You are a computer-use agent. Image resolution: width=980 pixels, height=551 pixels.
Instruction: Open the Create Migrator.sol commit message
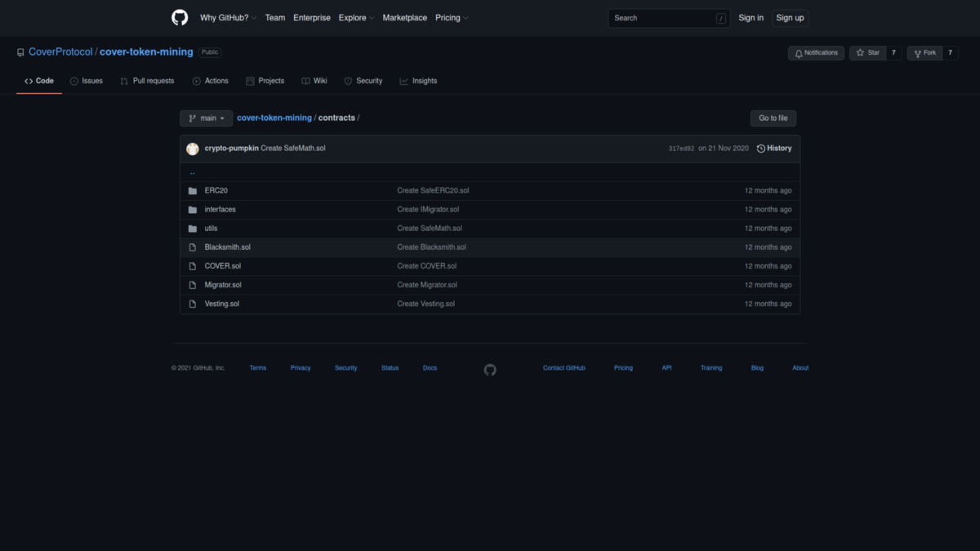click(427, 285)
